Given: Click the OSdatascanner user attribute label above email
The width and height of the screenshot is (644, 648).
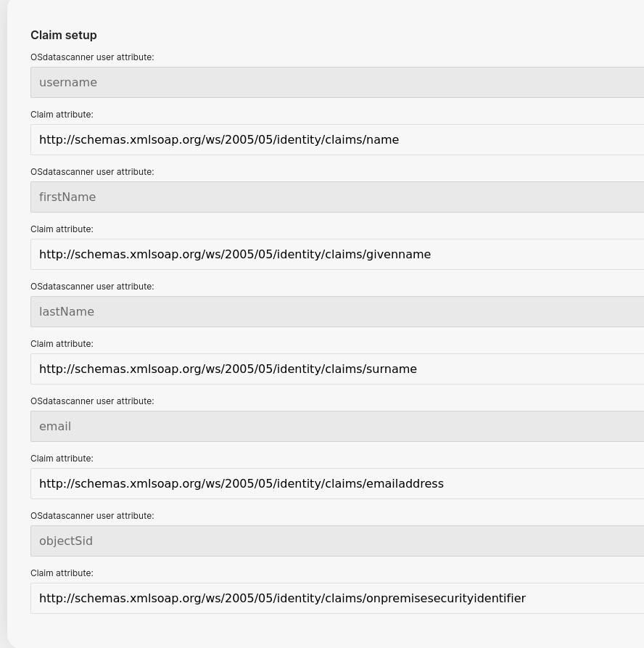Looking at the screenshot, I should [92, 401].
